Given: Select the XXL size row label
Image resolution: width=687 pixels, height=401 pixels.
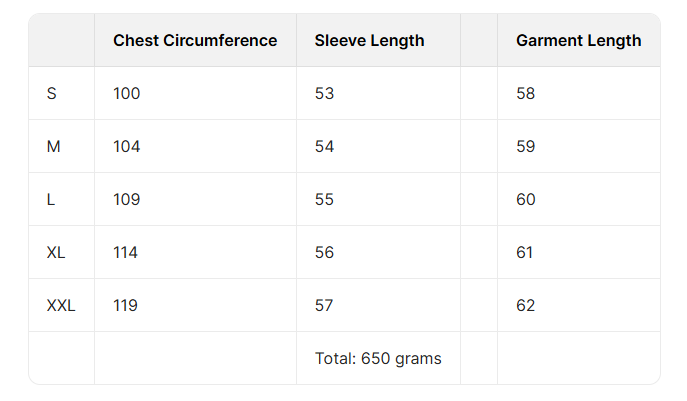Looking at the screenshot, I should pyautogui.click(x=61, y=306).
